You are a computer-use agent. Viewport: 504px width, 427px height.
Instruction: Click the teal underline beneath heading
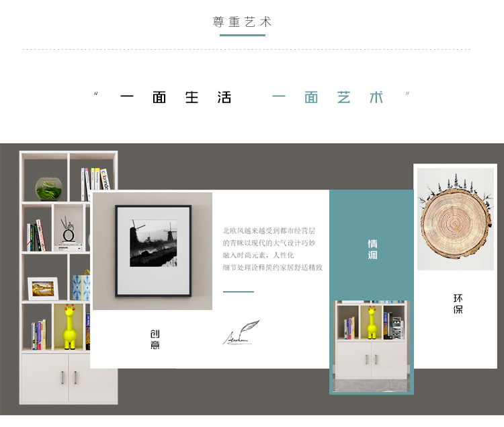[x=243, y=35]
